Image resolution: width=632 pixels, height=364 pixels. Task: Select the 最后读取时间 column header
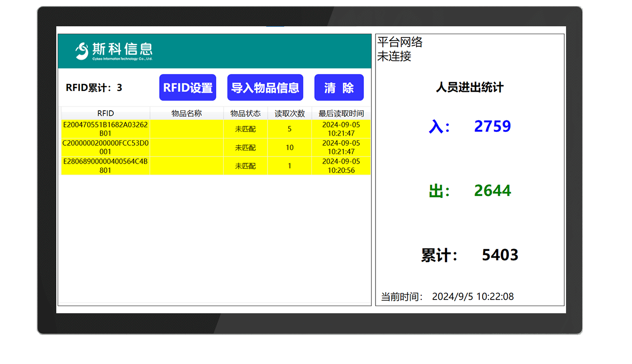[x=340, y=113]
